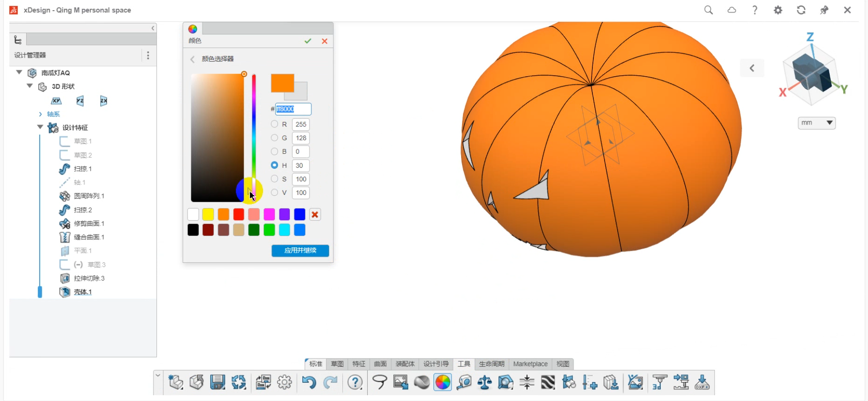Click the vertical hue slider
This screenshot has width=868, height=401.
click(253, 138)
